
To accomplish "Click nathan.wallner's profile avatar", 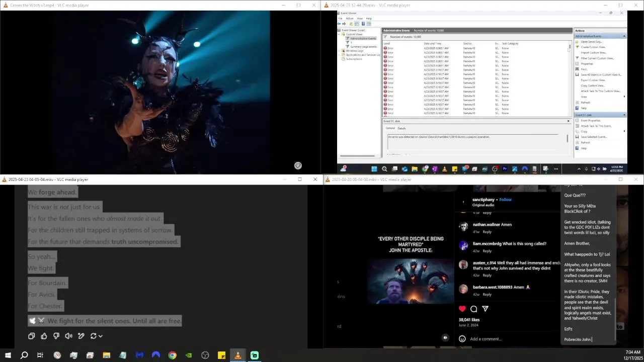I will (463, 227).
